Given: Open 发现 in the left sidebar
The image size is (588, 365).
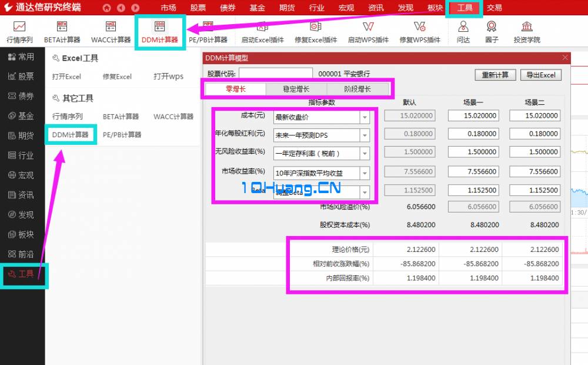Looking at the screenshot, I should [21, 215].
